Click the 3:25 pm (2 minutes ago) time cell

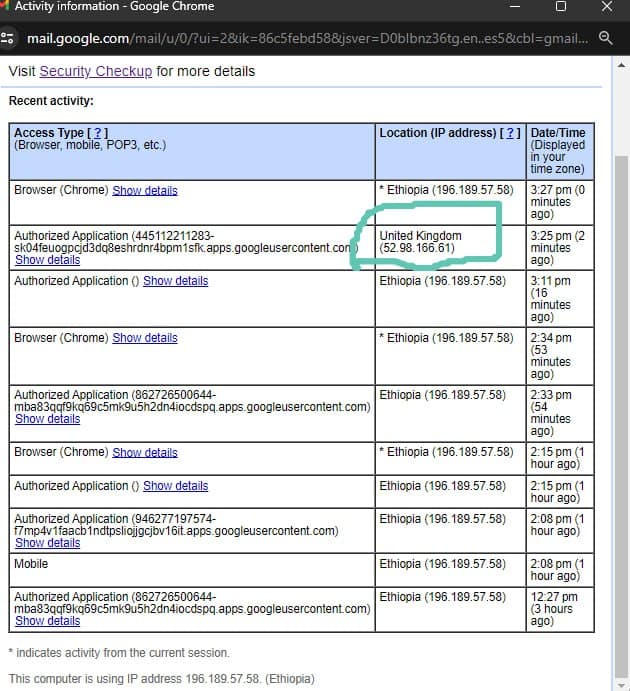tap(560, 248)
